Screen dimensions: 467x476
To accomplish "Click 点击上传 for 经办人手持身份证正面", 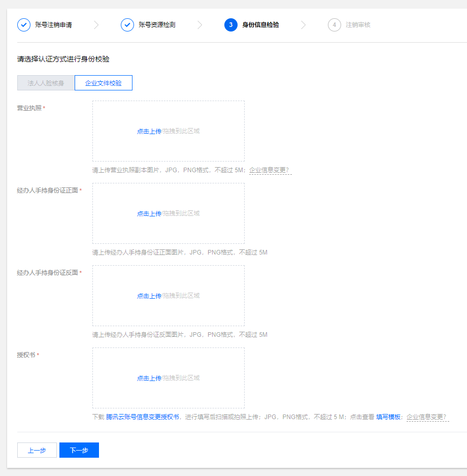I will pyautogui.click(x=149, y=213).
